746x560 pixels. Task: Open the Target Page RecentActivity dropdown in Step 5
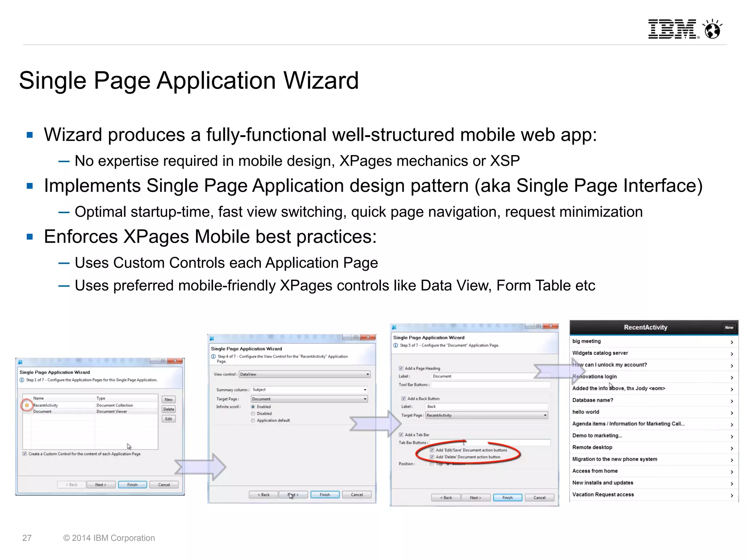tap(487, 415)
